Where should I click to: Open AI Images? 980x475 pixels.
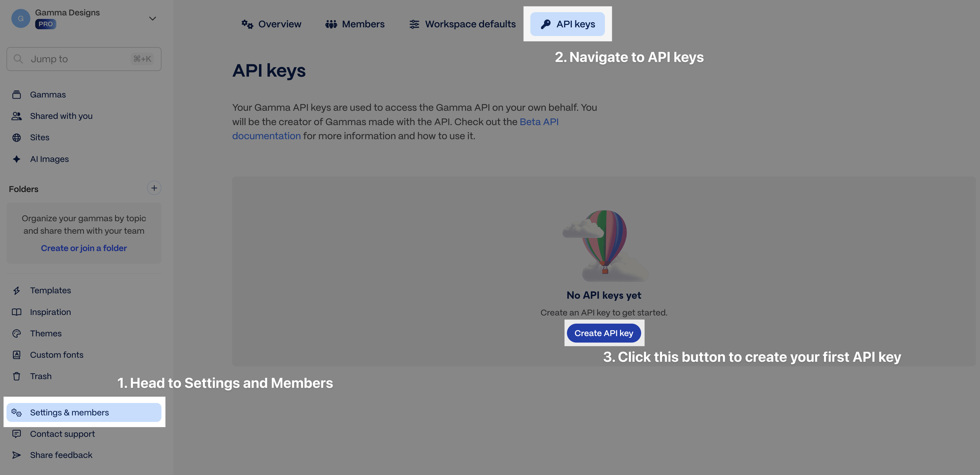(49, 159)
